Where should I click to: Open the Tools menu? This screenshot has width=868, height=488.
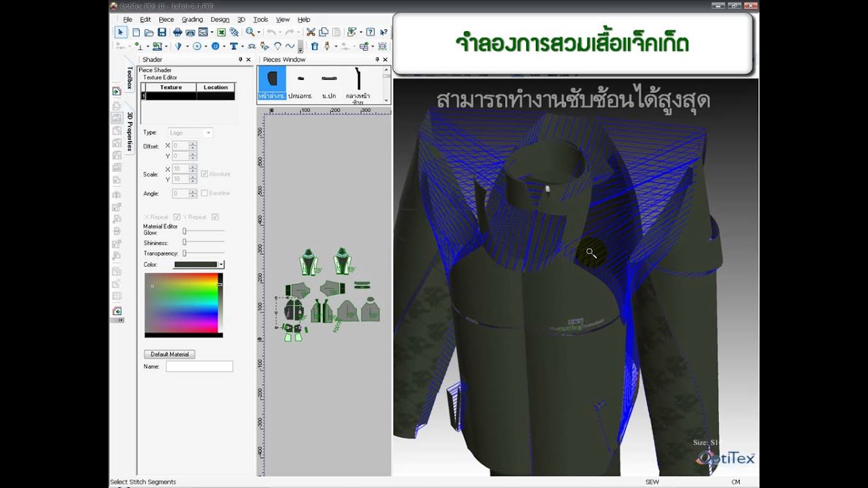click(x=260, y=20)
